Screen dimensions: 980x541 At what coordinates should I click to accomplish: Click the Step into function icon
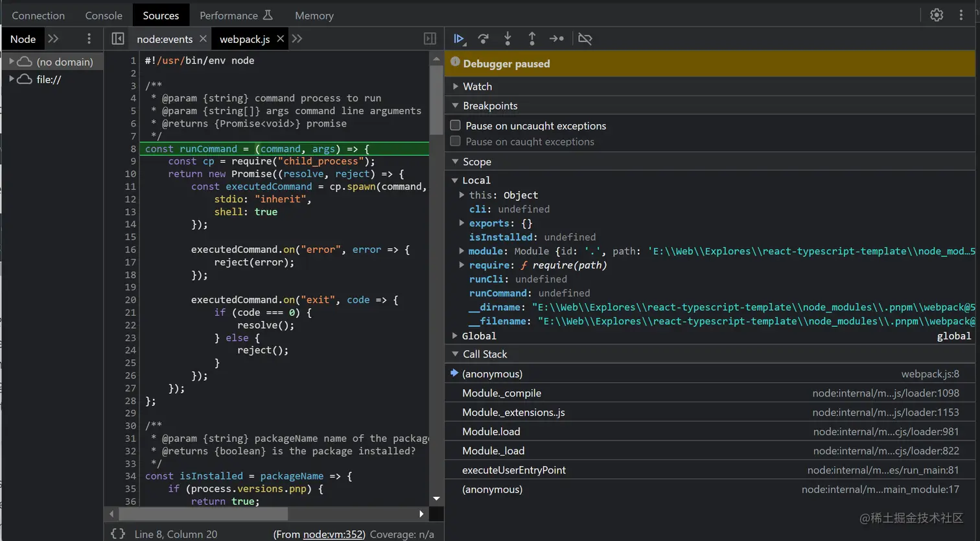point(507,39)
